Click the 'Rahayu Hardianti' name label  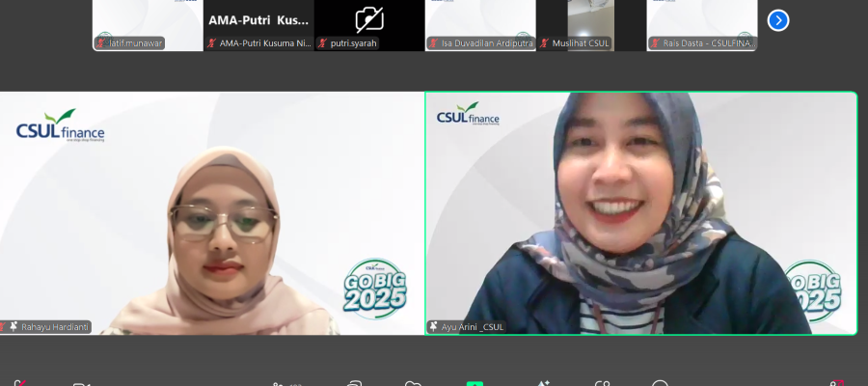tap(55, 327)
